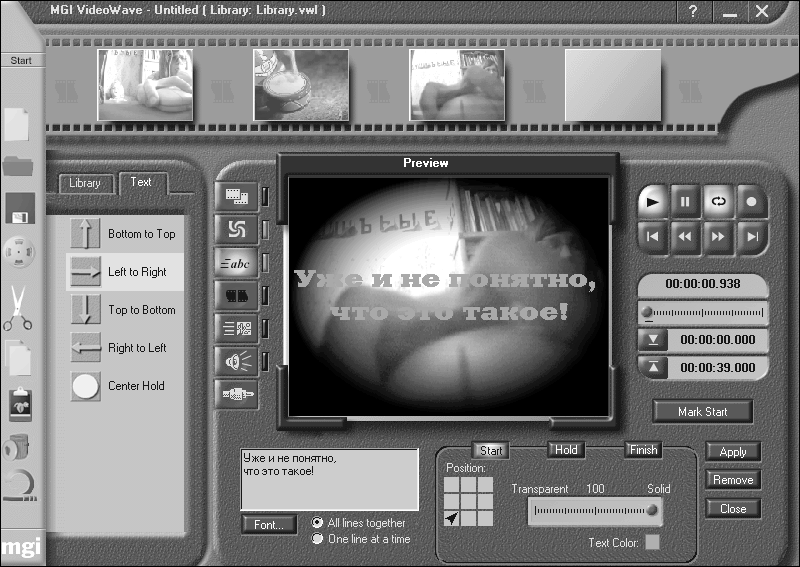
Task: Switch to the Text tab
Action: point(141,182)
